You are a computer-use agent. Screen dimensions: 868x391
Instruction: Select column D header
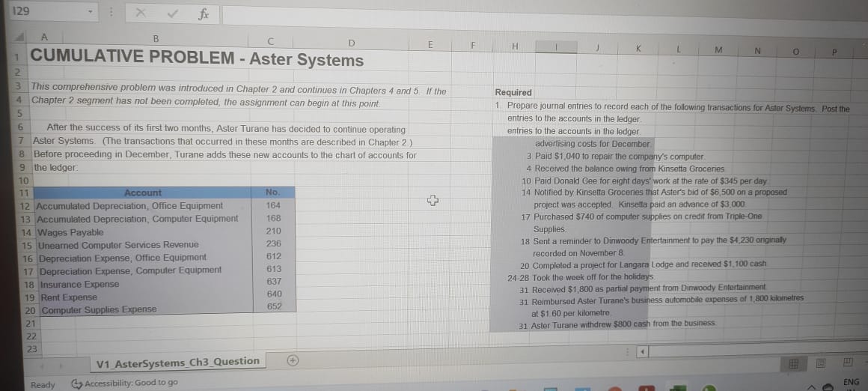click(351, 43)
